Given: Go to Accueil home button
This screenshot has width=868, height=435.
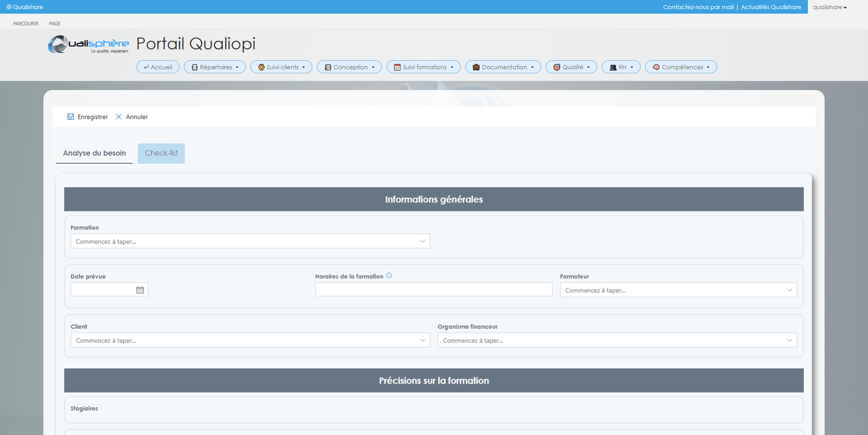Looking at the screenshot, I should [x=158, y=67].
